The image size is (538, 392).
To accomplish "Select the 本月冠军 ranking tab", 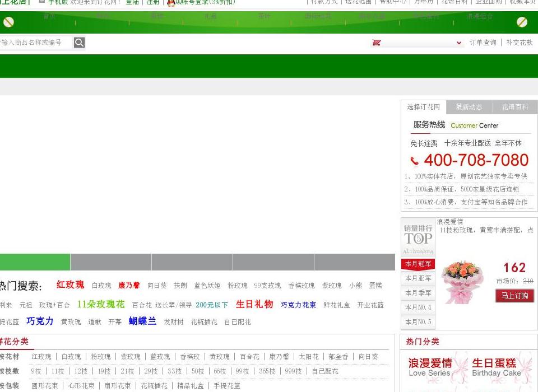I will click(418, 264).
